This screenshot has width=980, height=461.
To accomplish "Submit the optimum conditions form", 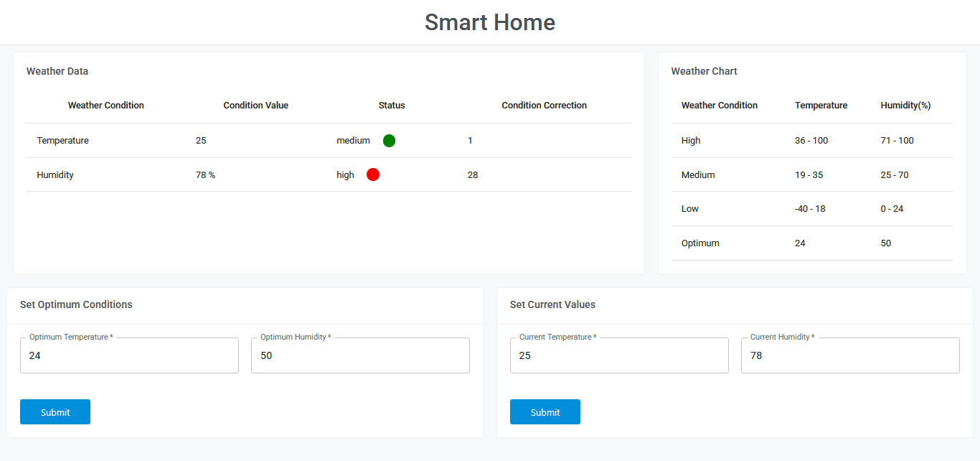I will tap(55, 412).
